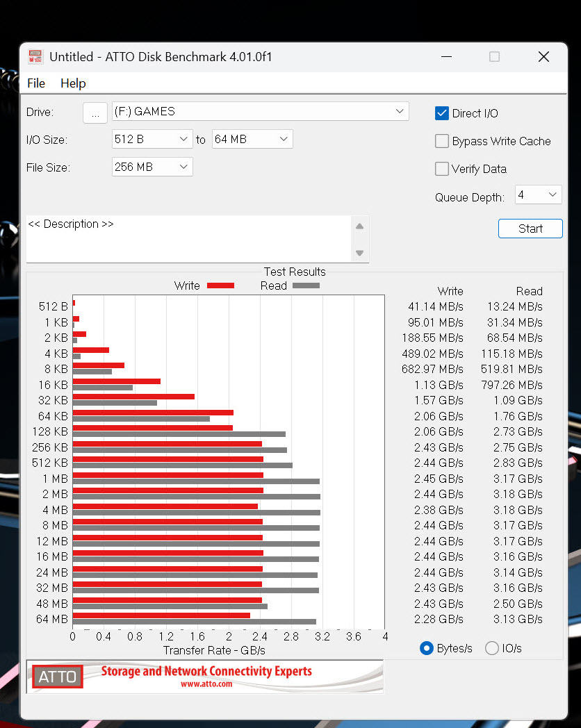The image size is (581, 728).
Task: Click the 2.38 GB/s write value
Action: pyautogui.click(x=439, y=511)
